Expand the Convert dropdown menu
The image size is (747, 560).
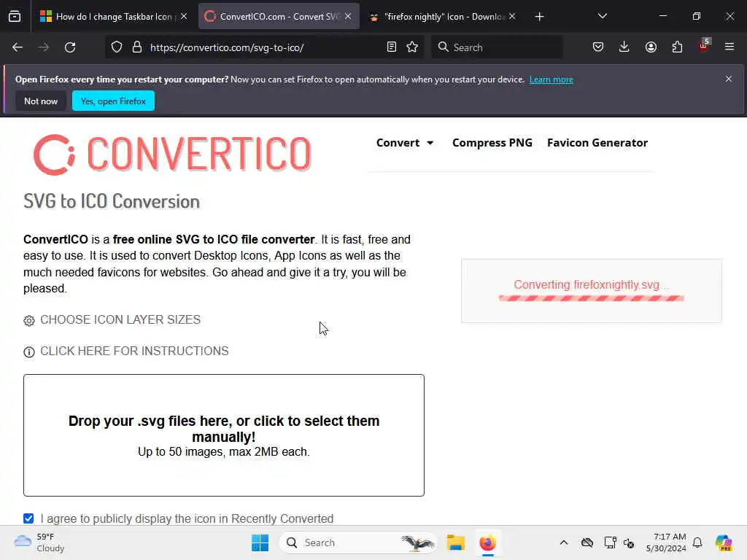click(405, 143)
